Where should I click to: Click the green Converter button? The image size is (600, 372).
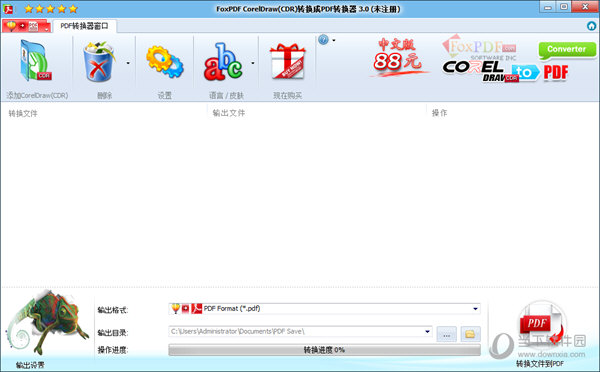point(567,50)
